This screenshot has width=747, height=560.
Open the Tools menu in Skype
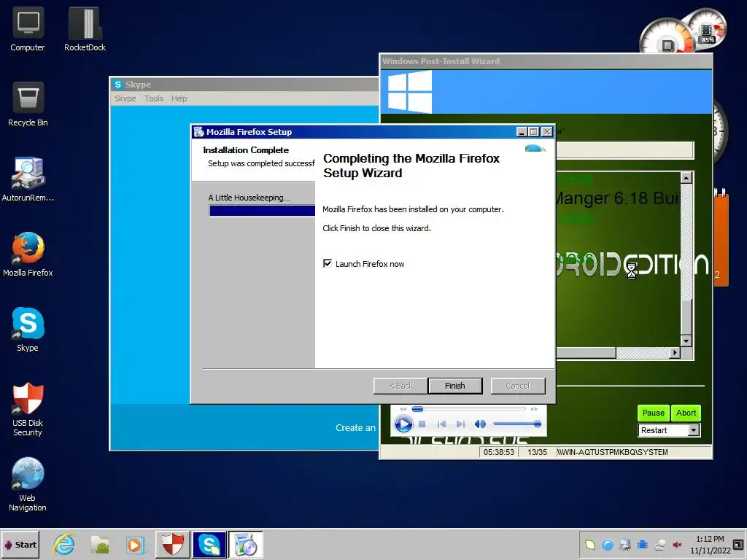point(154,98)
